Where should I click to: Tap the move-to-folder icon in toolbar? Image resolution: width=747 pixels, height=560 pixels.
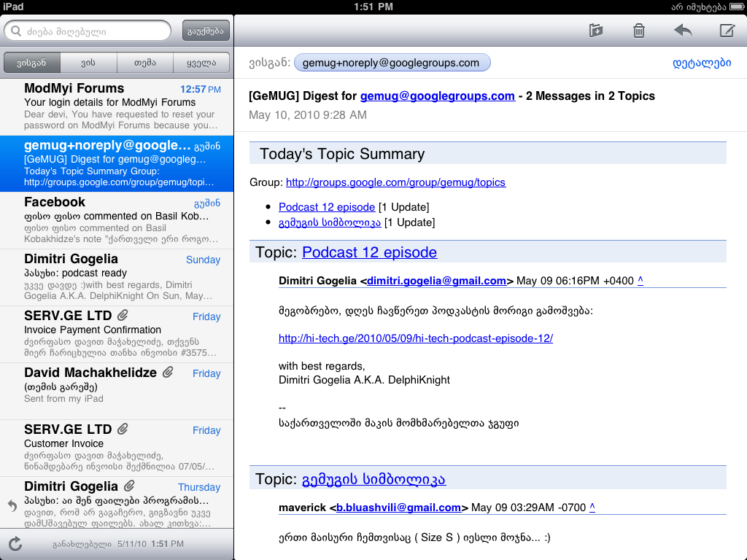[596, 31]
